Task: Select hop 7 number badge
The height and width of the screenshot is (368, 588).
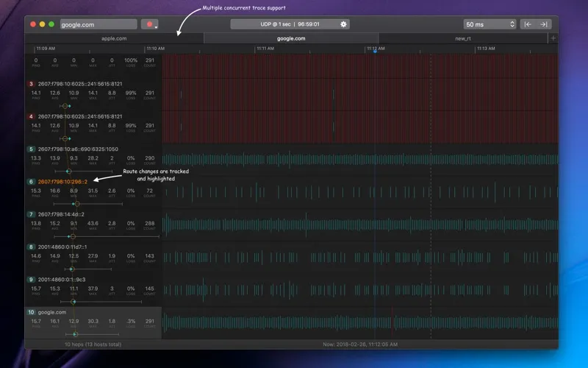Action: click(x=31, y=214)
